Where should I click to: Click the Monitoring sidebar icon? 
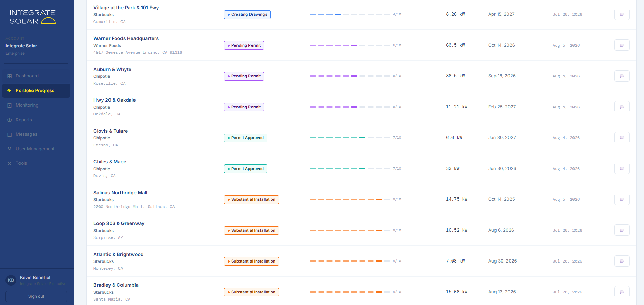pos(10,105)
